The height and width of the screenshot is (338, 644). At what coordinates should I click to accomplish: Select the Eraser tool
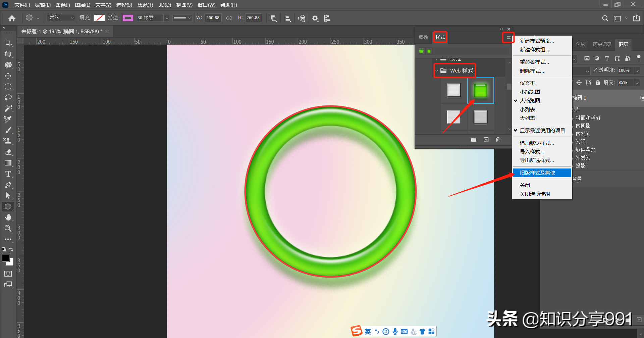pyautogui.click(x=8, y=152)
